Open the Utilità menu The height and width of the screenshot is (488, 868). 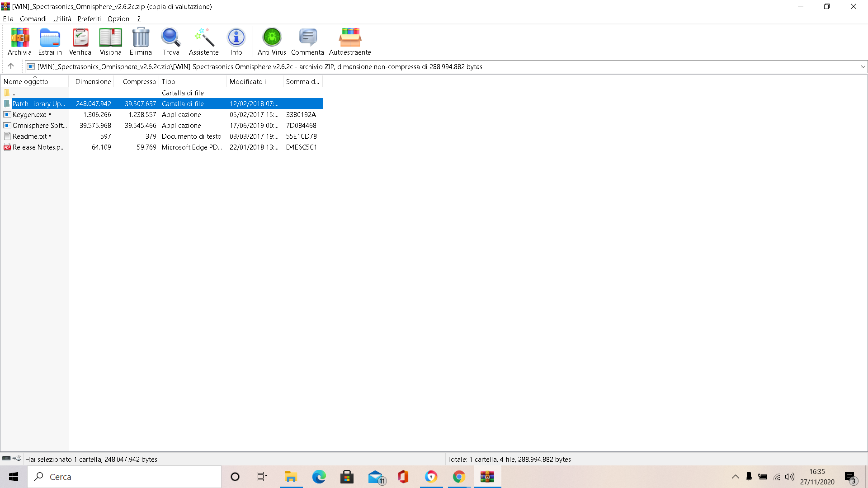(x=62, y=19)
